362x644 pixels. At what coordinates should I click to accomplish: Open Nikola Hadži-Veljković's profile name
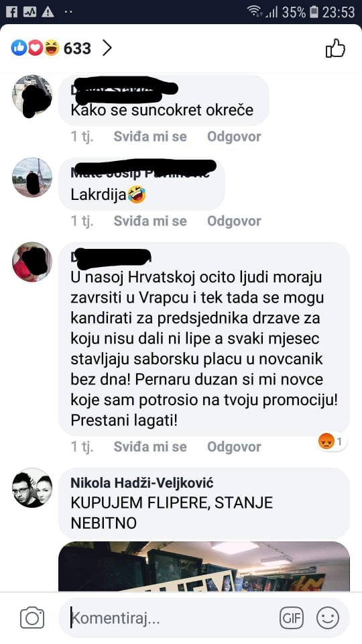click(x=142, y=483)
